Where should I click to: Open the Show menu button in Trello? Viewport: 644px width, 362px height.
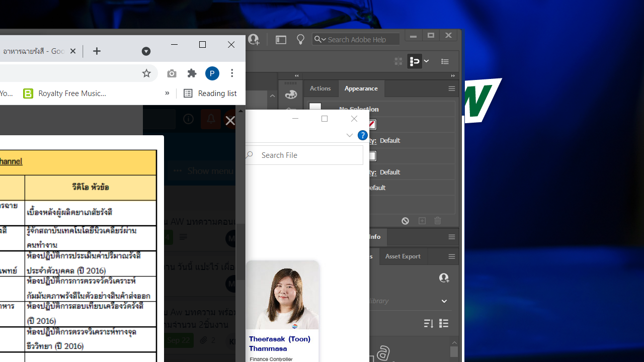(203, 171)
